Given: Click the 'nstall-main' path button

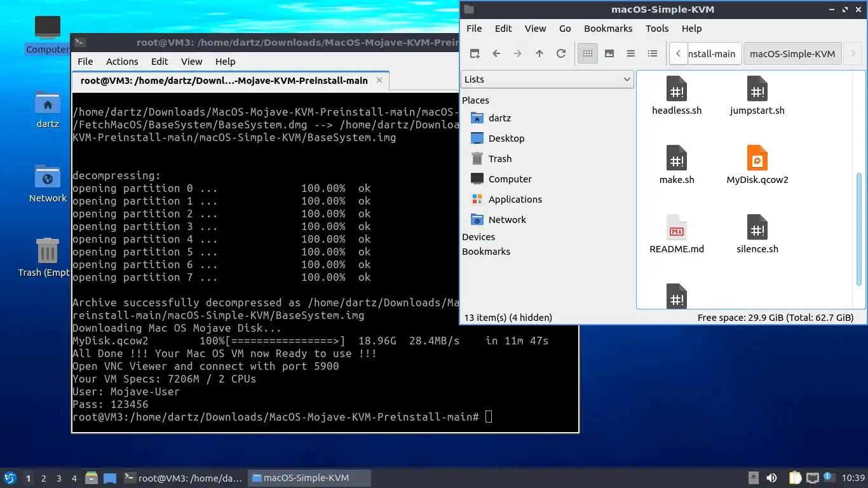Looking at the screenshot, I should coord(714,53).
